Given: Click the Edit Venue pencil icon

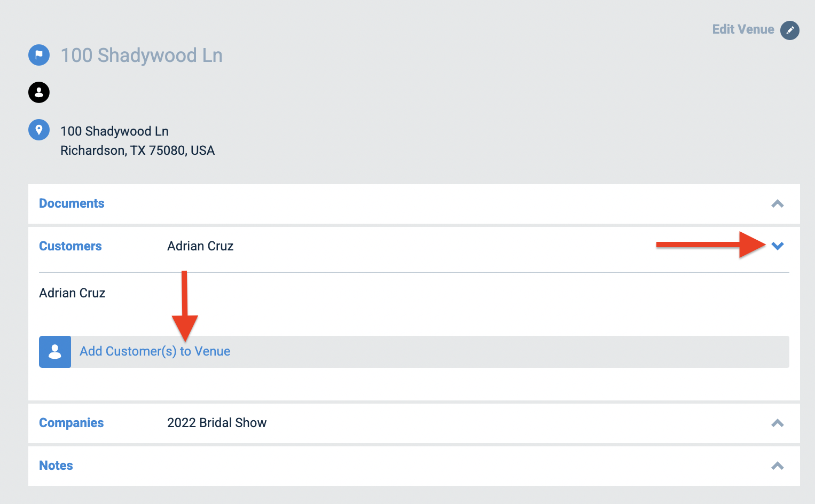Looking at the screenshot, I should [x=789, y=30].
